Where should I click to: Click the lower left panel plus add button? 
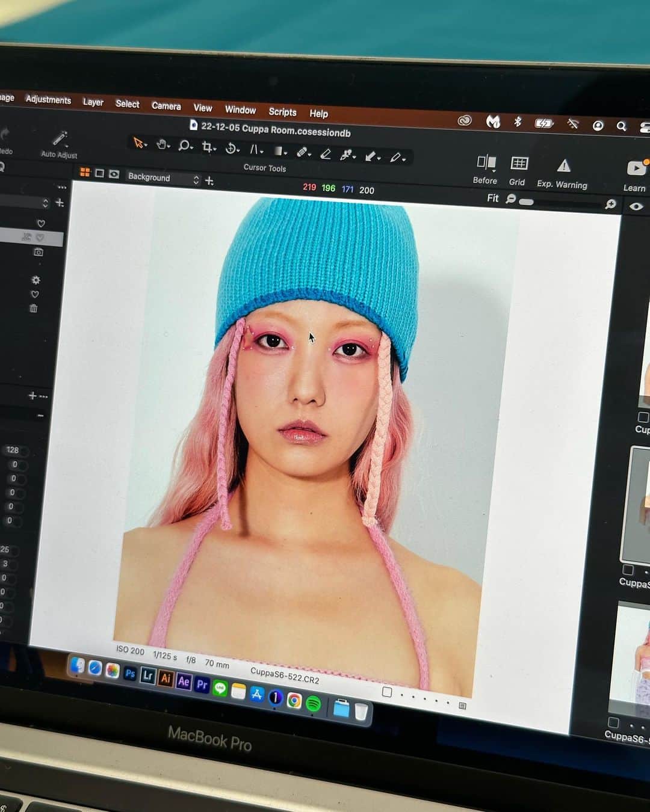pos(32,395)
